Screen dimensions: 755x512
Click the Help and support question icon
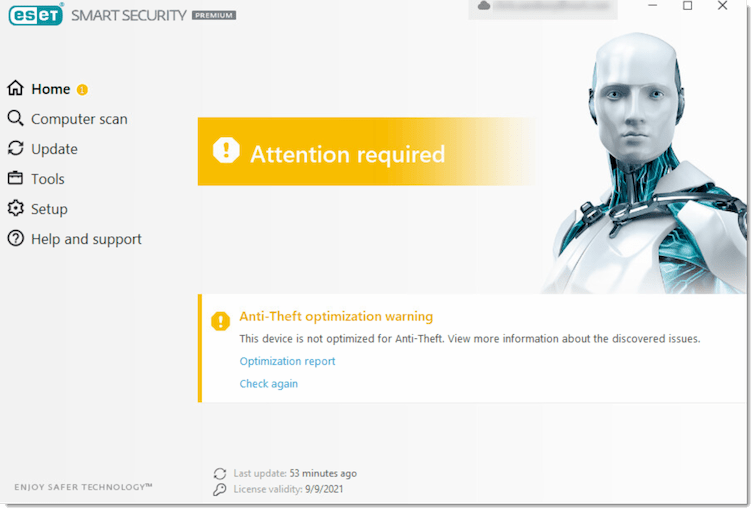[15, 239]
